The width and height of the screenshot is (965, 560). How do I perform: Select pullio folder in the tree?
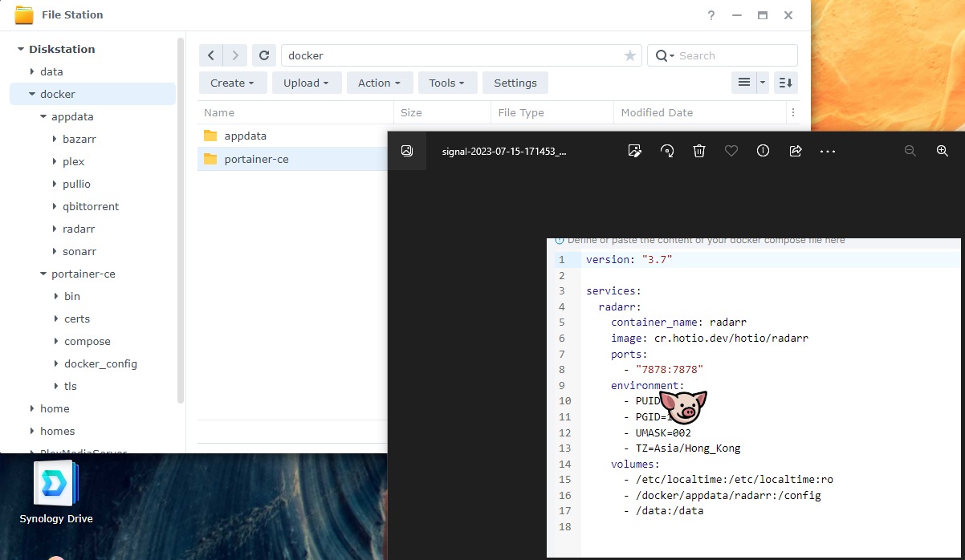[x=76, y=184]
